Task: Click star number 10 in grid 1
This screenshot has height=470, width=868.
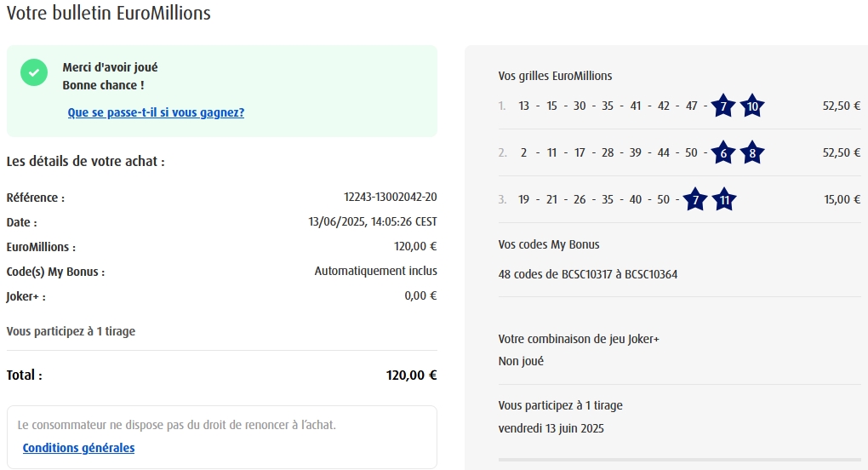Action: coord(752,106)
